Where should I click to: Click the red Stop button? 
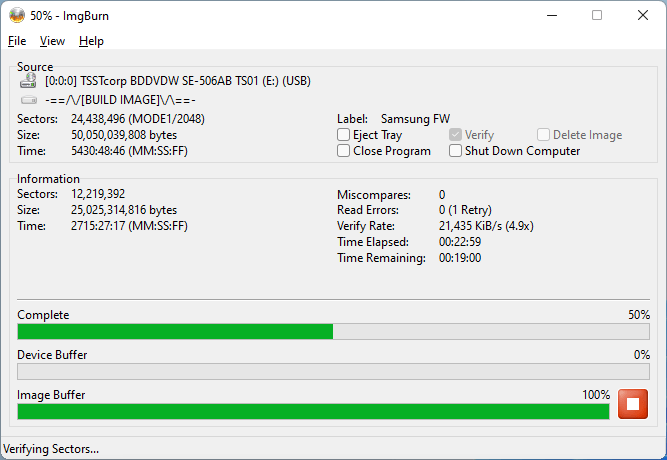point(633,404)
